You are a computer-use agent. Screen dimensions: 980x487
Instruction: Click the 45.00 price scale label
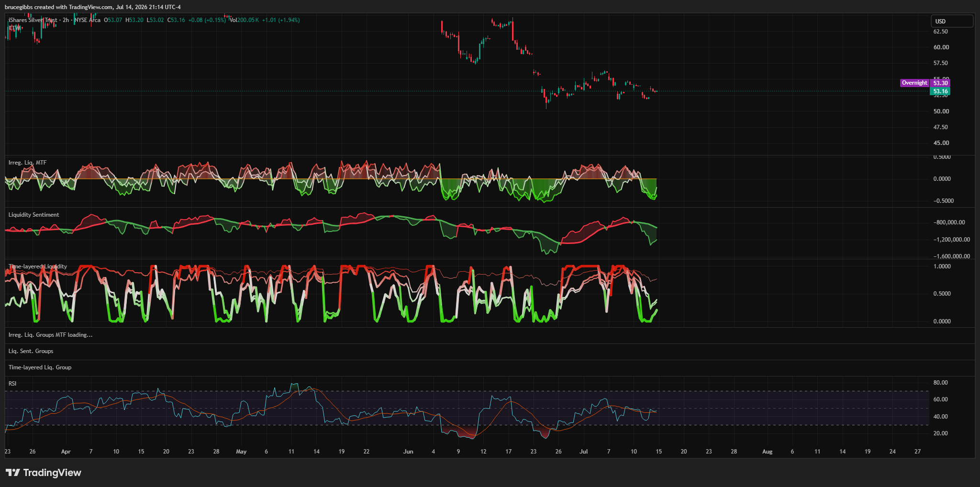click(941, 143)
